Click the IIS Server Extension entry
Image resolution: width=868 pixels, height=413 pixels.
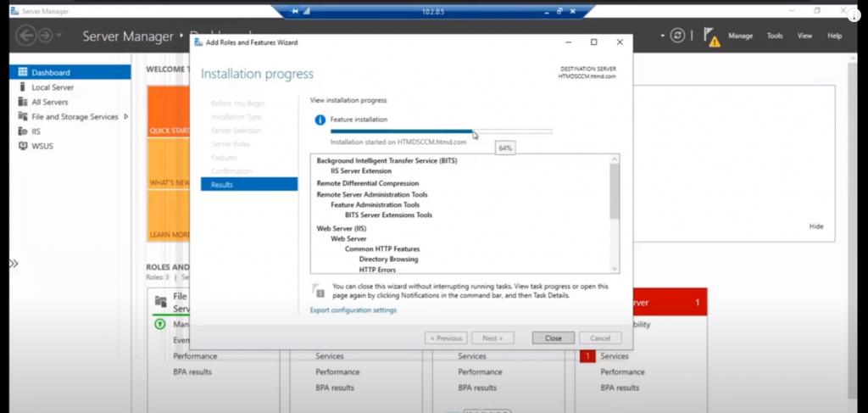[361, 170]
